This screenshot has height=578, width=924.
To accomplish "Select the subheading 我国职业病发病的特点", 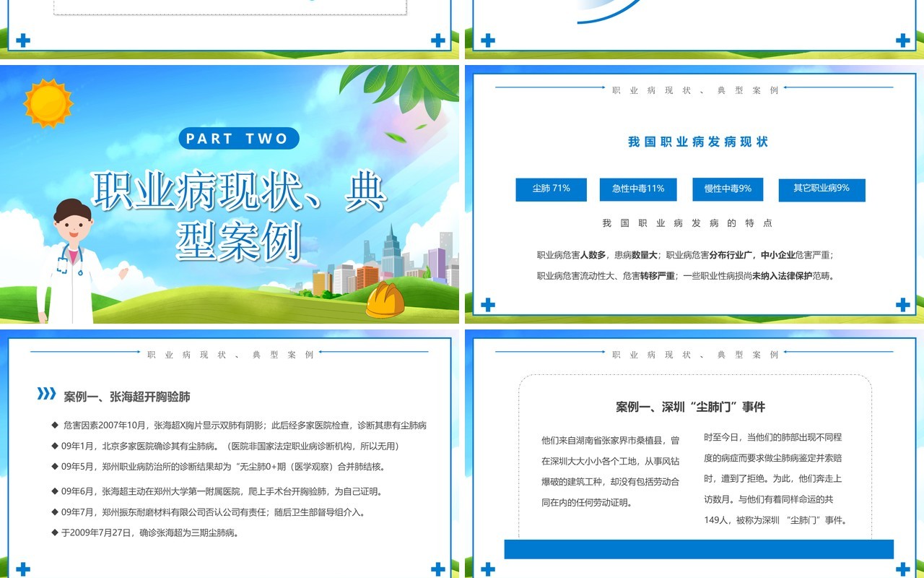I will click(x=688, y=223).
